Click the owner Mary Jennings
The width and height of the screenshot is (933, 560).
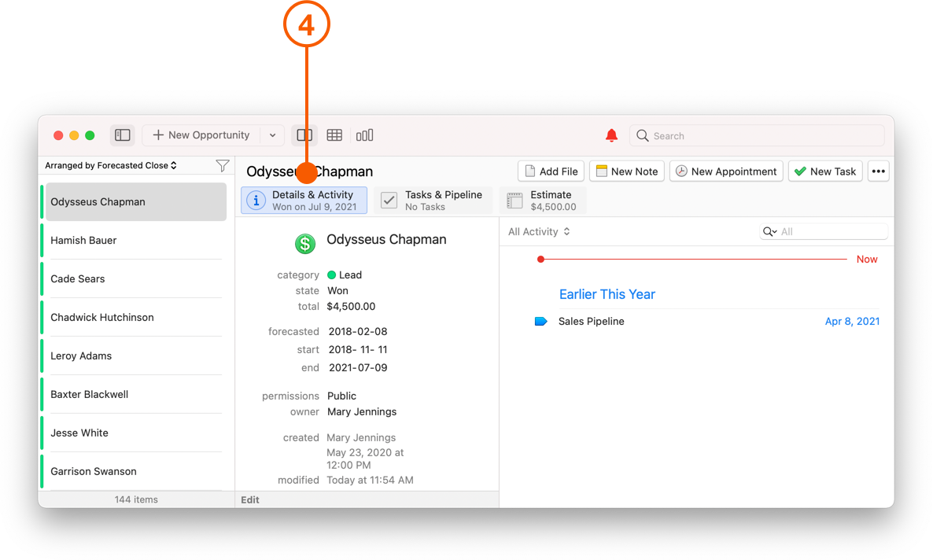coord(362,412)
